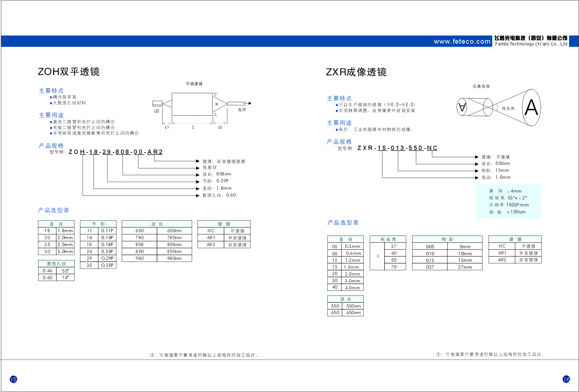The width and height of the screenshot is (579, 392).
Task: Click the 视场角 table header
Action: (388, 239)
